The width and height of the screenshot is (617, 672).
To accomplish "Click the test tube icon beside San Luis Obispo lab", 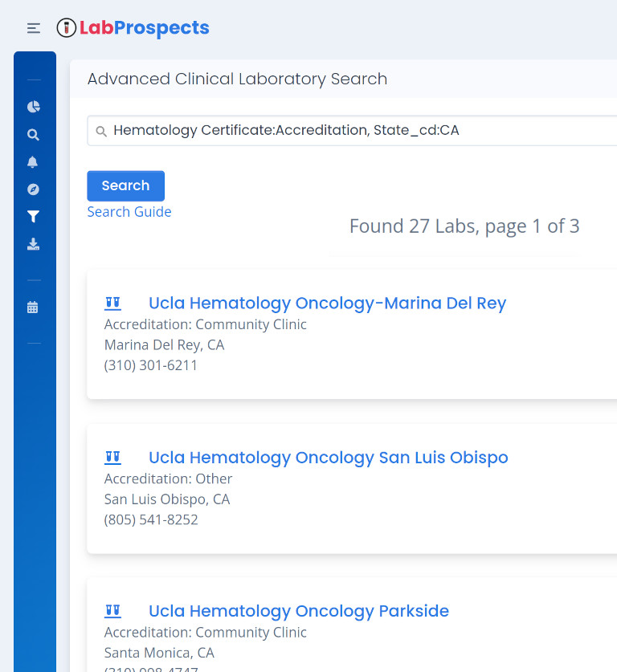I will click(112, 458).
